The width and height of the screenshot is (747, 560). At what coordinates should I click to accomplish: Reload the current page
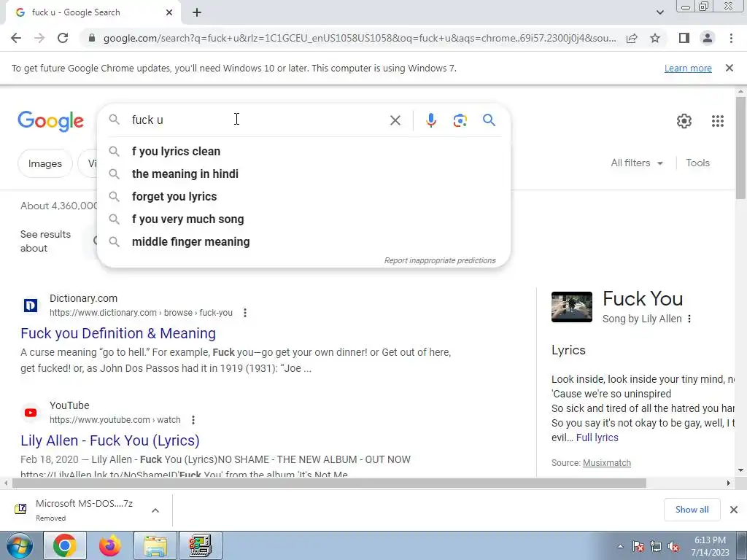63,38
